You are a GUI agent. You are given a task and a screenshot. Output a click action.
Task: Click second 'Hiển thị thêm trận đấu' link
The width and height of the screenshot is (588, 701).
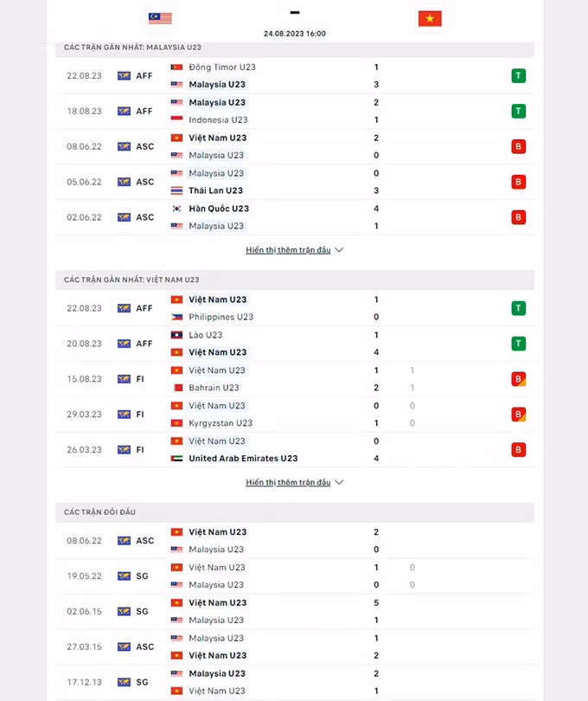click(x=288, y=482)
